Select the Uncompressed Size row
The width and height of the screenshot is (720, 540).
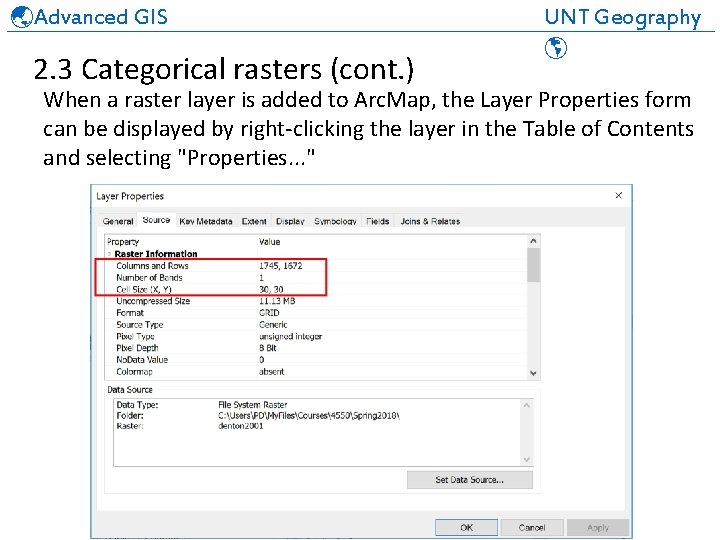point(315,301)
